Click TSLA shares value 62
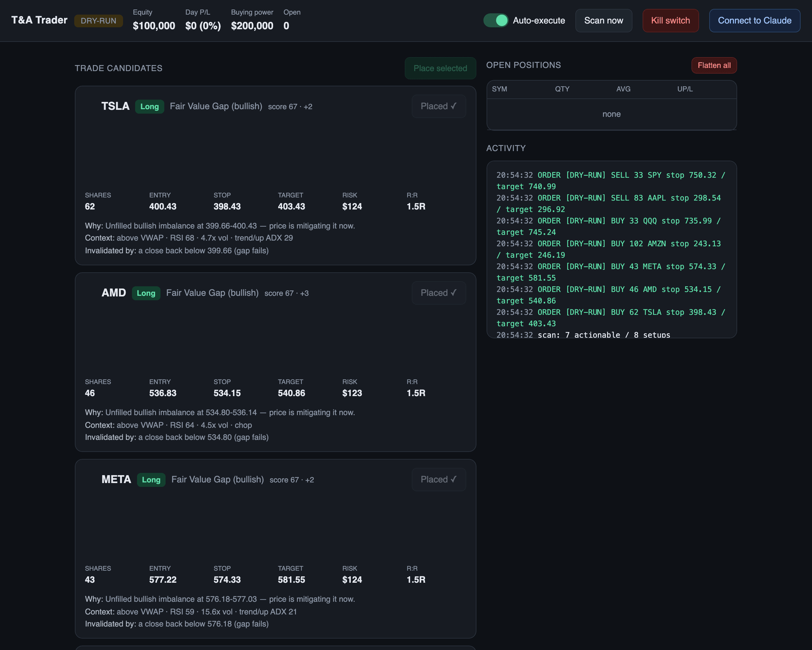 click(x=90, y=207)
